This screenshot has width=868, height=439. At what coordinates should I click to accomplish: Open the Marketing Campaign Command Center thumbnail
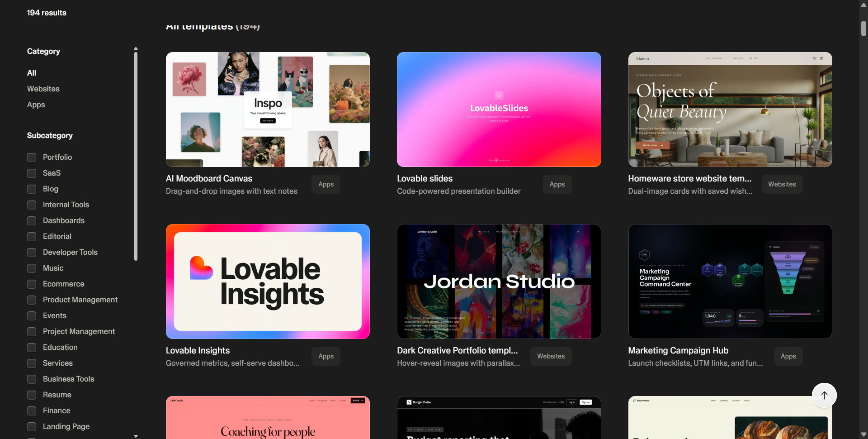730,282
